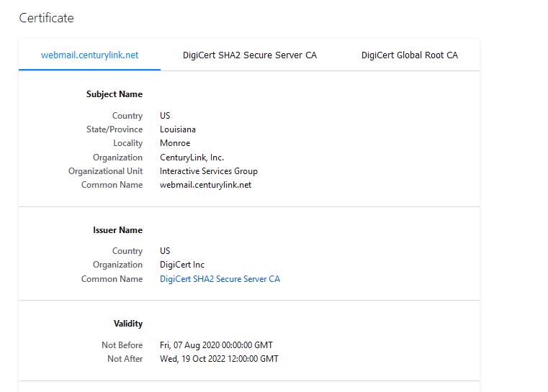Select the Locality value Monroe
The image size is (548, 392).
tap(175, 143)
